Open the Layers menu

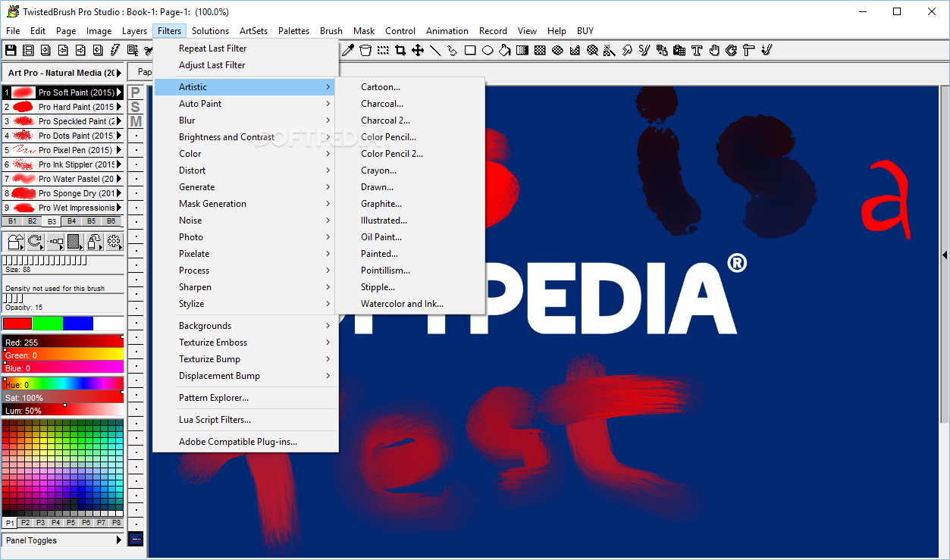(134, 31)
